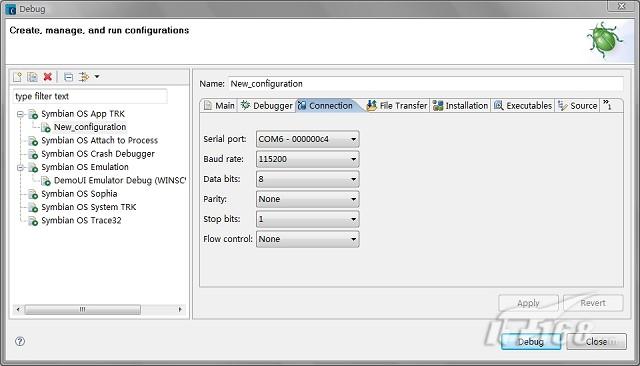Click the type filter text field

tap(90, 96)
